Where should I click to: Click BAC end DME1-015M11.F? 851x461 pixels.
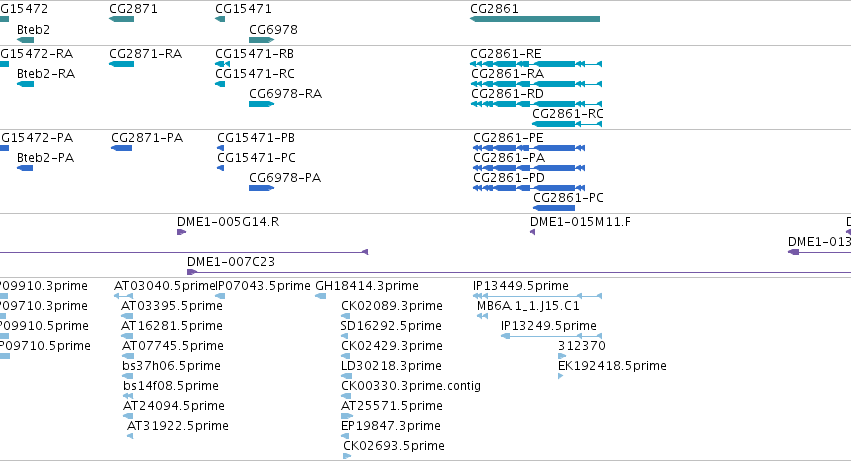(580, 222)
